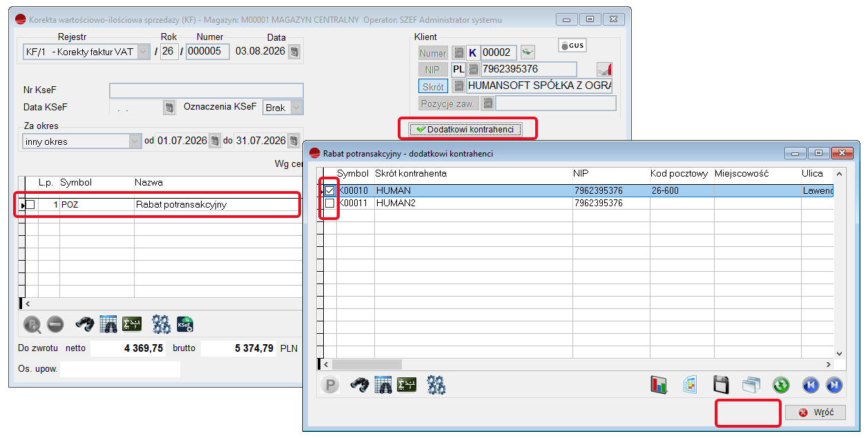Click the green refresh icon
The image size is (868, 438).
click(x=780, y=385)
